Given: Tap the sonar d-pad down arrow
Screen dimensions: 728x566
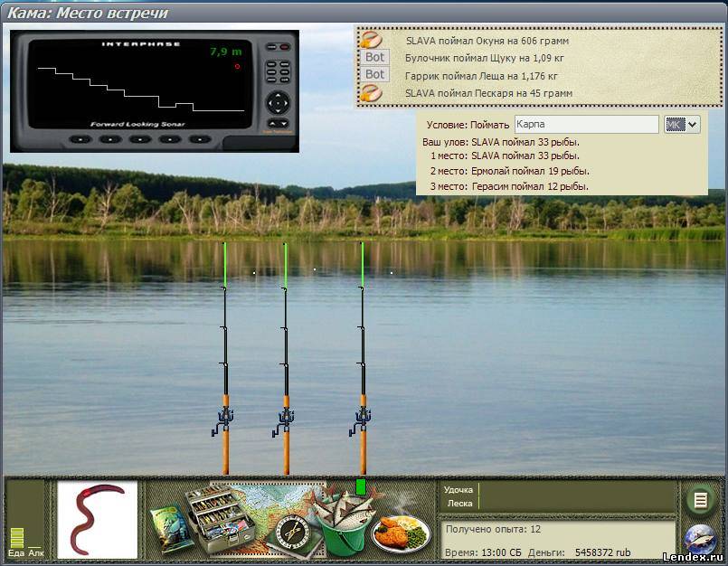Looking at the screenshot, I should point(279,110).
